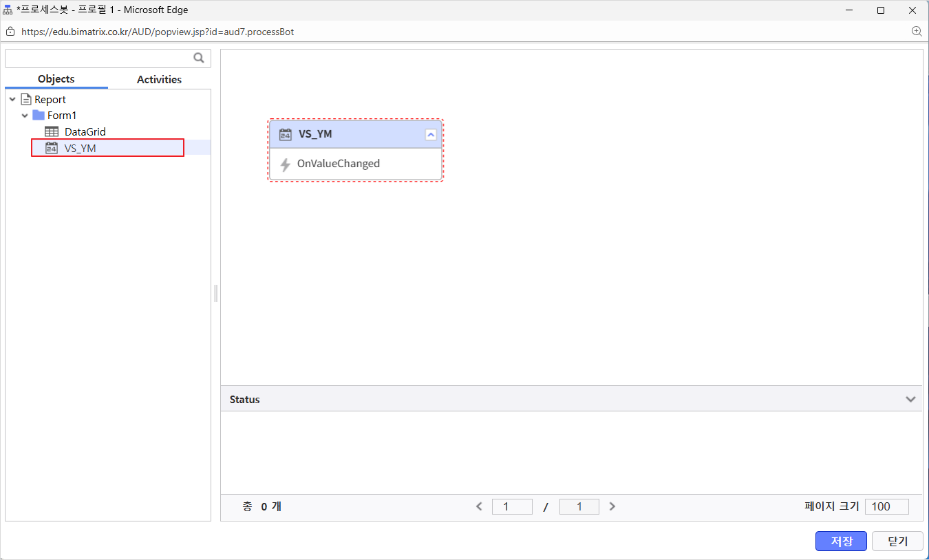Viewport: 929px width, 560px height.
Task: Collapse the Report tree node
Action: 12,100
